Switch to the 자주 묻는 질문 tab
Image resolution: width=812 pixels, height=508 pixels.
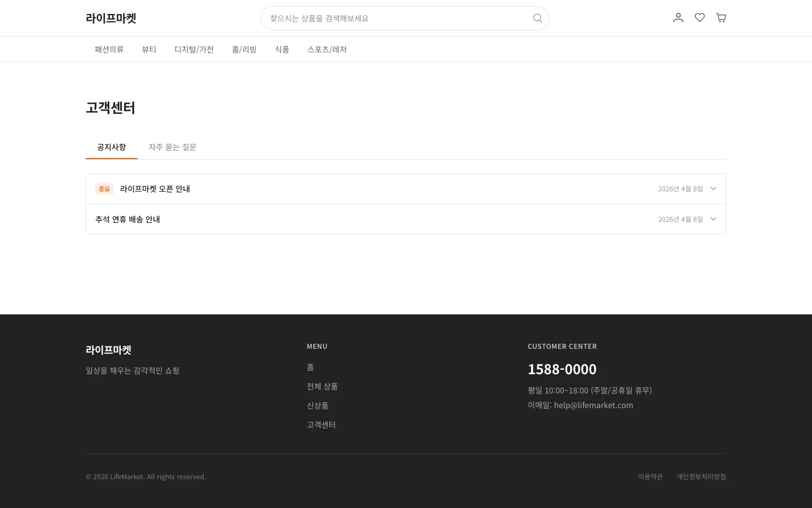point(172,147)
